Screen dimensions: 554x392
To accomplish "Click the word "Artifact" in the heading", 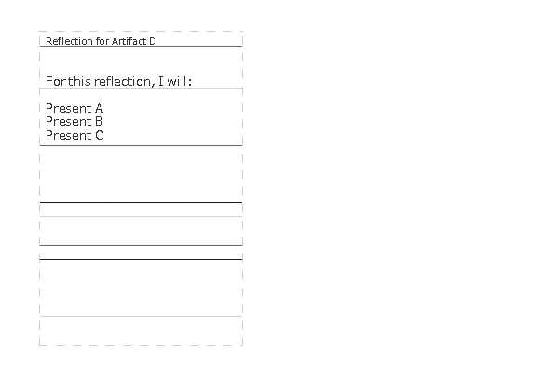I will (128, 41).
